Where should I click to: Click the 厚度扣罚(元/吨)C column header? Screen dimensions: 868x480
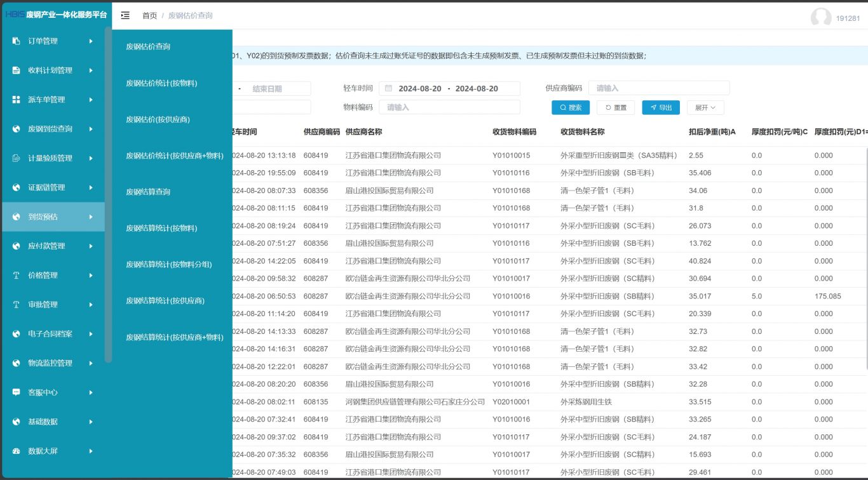pyautogui.click(x=780, y=132)
